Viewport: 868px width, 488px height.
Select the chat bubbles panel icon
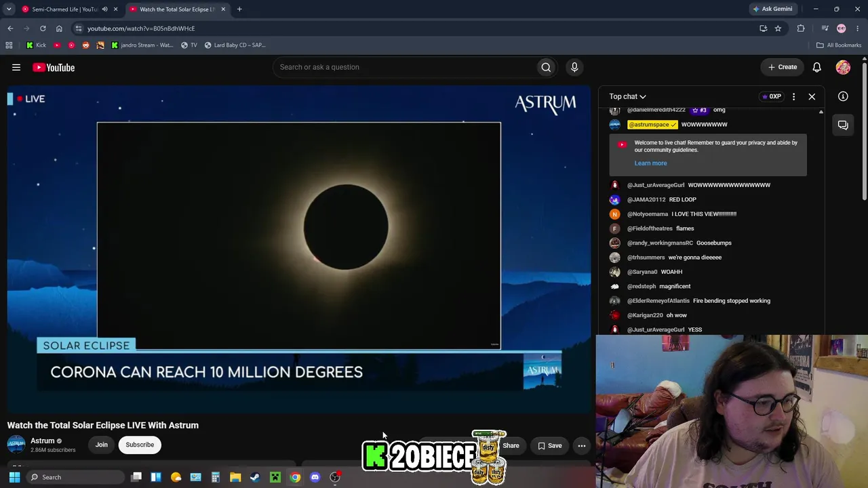pos(843,125)
